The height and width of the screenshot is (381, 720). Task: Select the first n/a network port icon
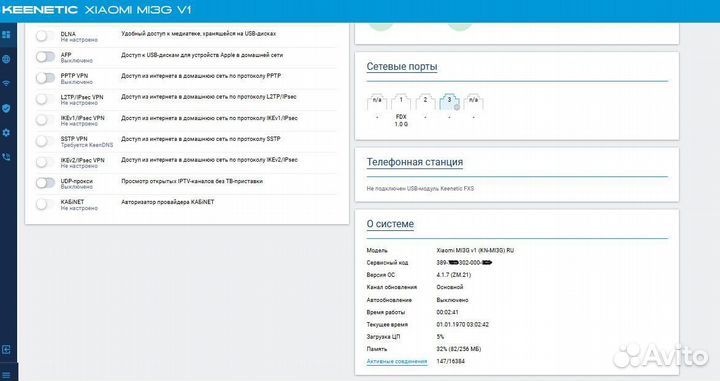tap(377, 101)
